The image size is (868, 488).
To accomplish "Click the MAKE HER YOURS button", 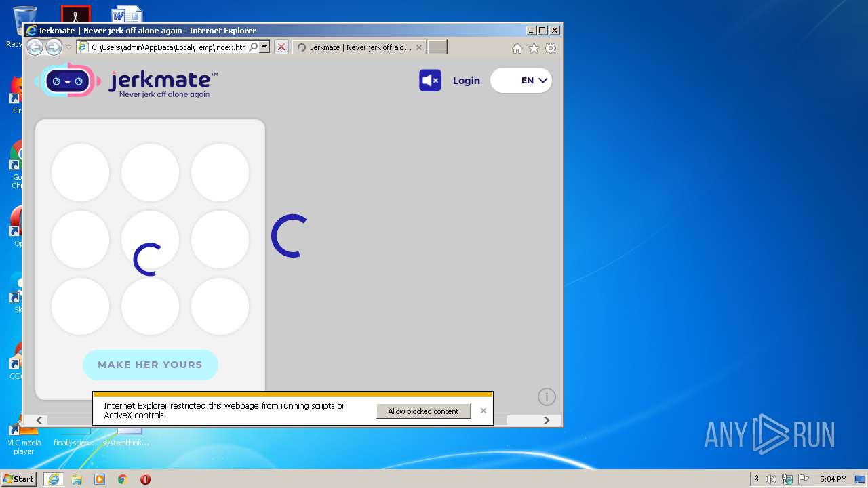I will tap(150, 365).
